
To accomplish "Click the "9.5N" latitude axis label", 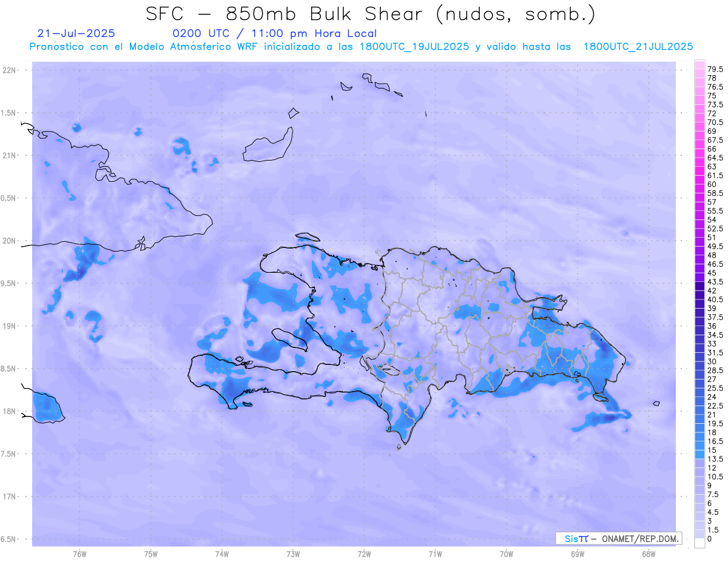I will click(x=8, y=284).
